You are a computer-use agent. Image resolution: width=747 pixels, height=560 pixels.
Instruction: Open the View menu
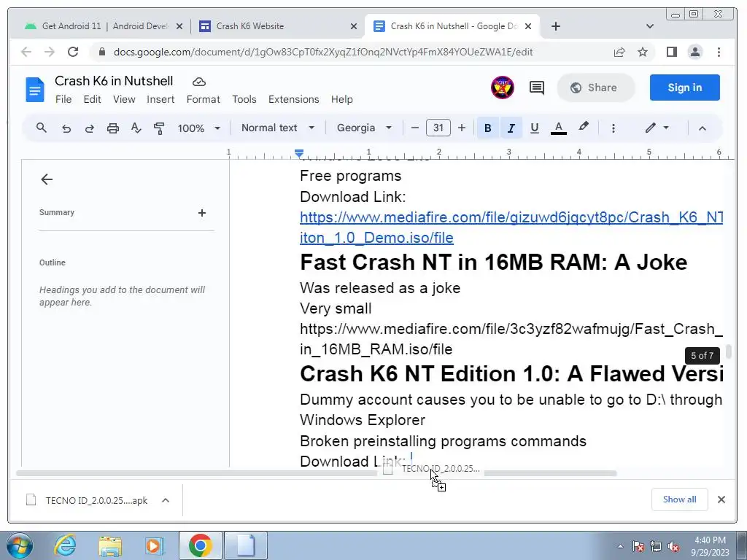(124, 99)
